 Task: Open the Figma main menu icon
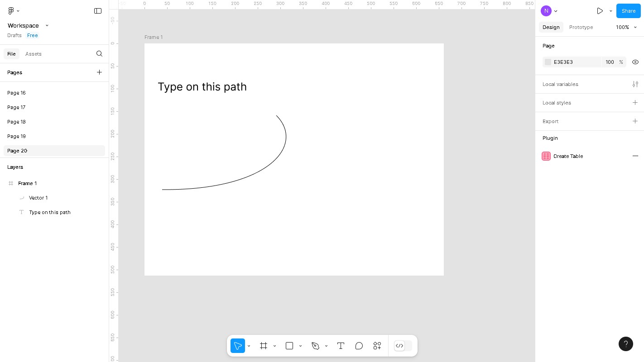(11, 11)
